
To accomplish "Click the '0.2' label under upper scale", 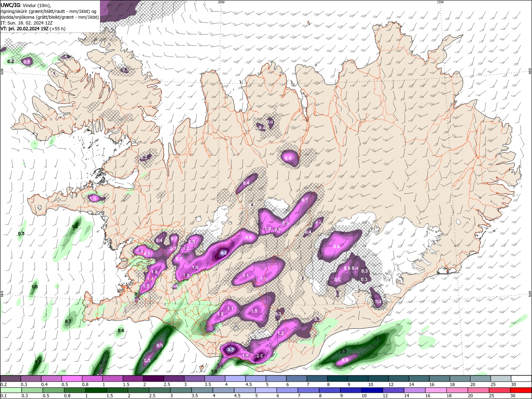I will click(x=3, y=384).
